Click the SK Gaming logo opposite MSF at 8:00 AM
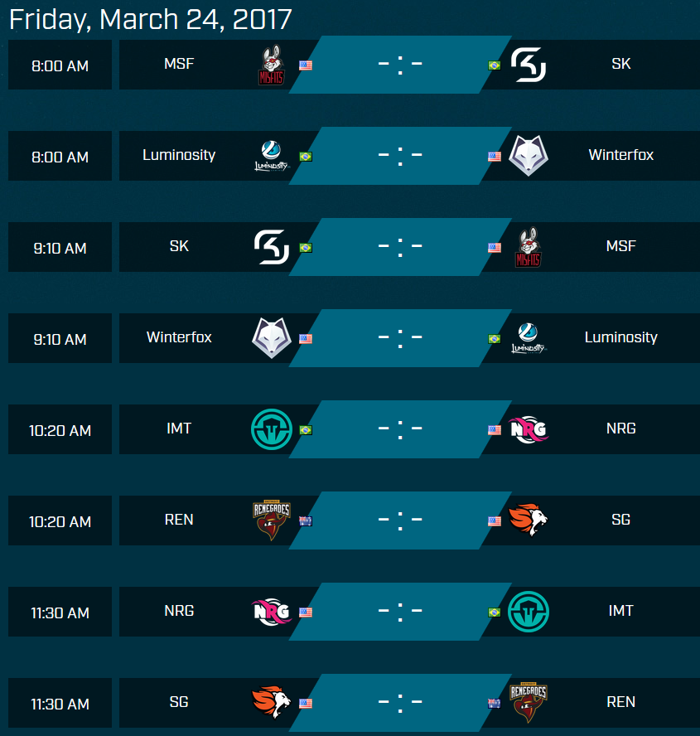 pos(529,65)
